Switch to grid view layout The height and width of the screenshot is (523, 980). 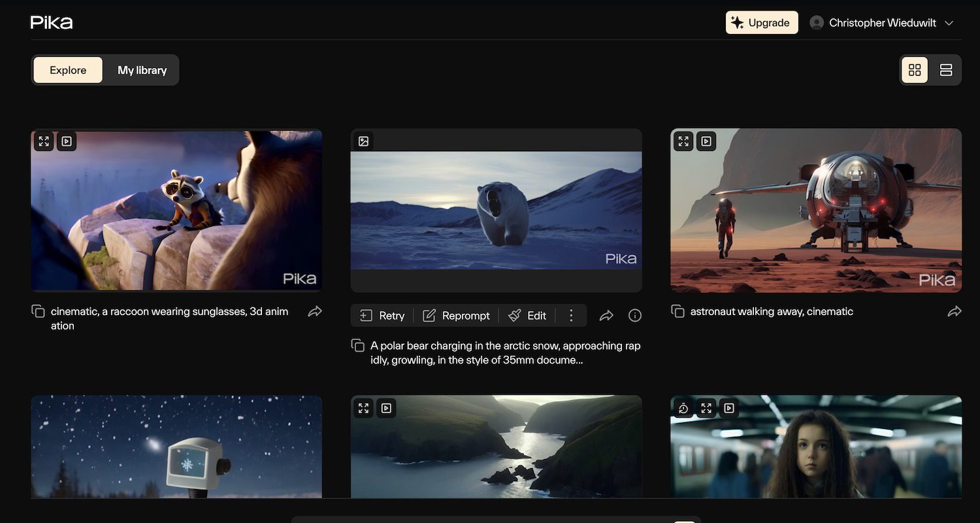(915, 70)
